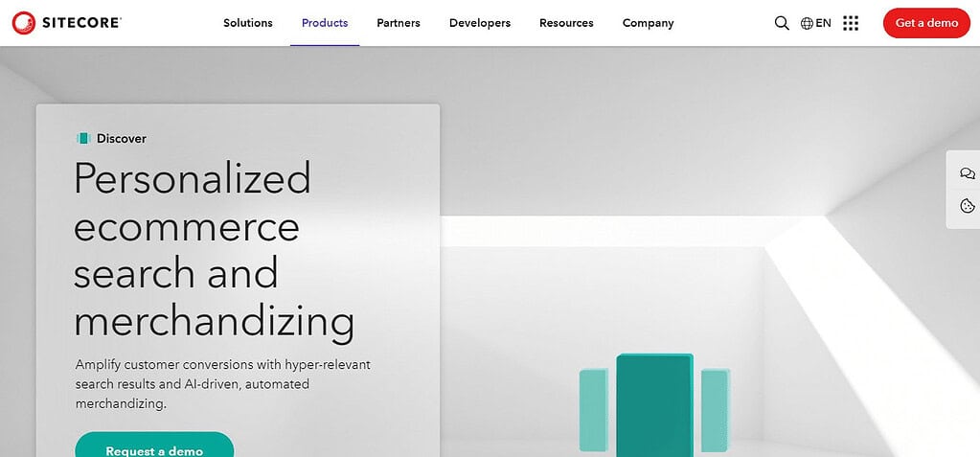Click the teal blocks hero graphic

pos(653,405)
